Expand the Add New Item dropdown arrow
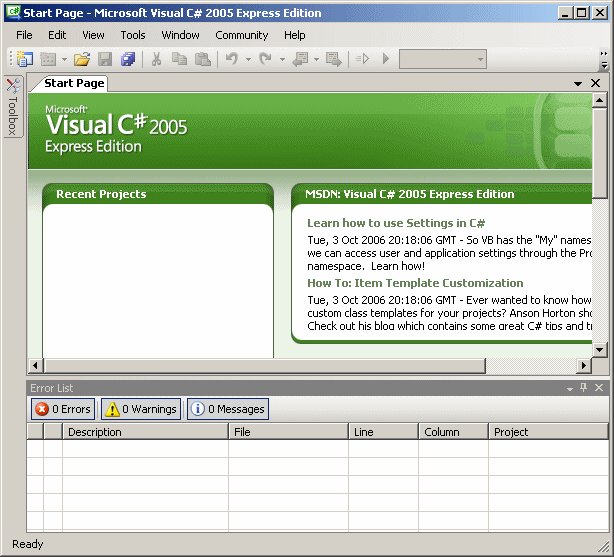Viewport: 614px width, 557px height. (64, 60)
